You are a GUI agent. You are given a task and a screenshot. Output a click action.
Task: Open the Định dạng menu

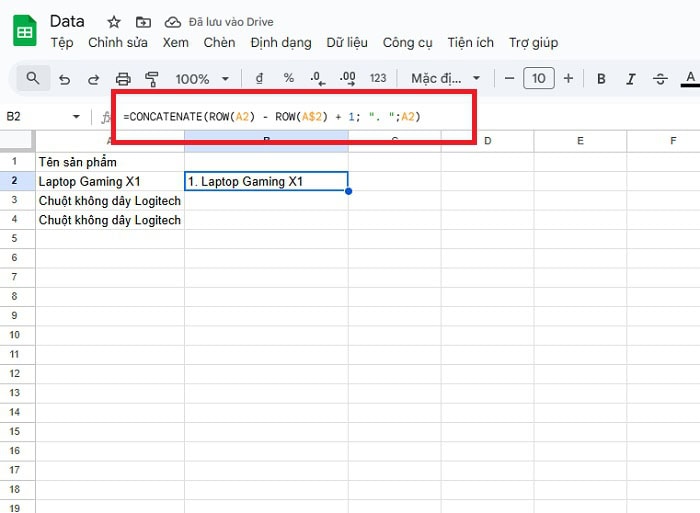pos(281,43)
